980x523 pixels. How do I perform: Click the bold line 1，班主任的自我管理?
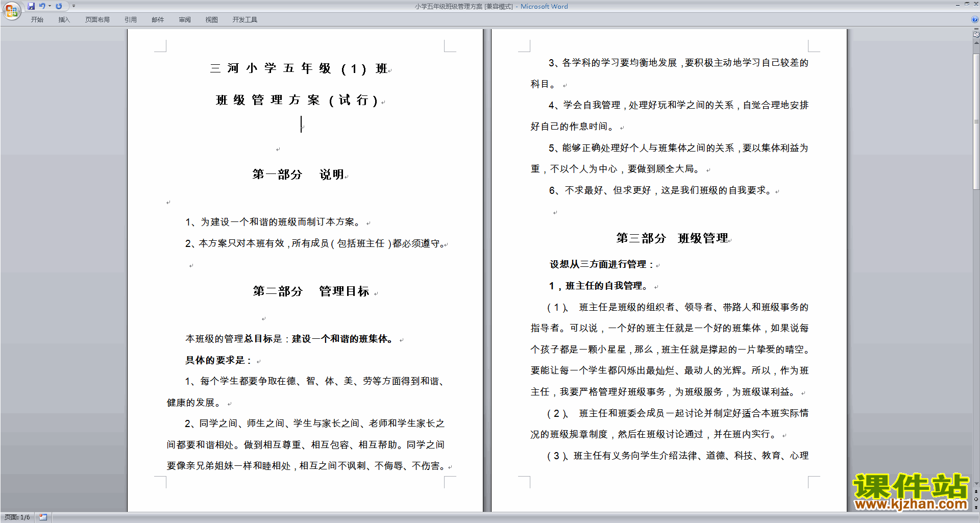coord(599,286)
